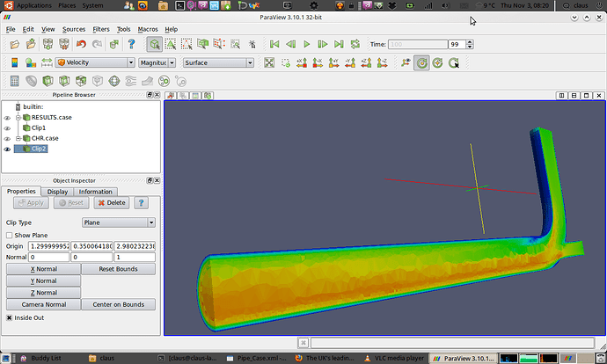Click the Camera Normal button
607x364 pixels.
click(44, 304)
